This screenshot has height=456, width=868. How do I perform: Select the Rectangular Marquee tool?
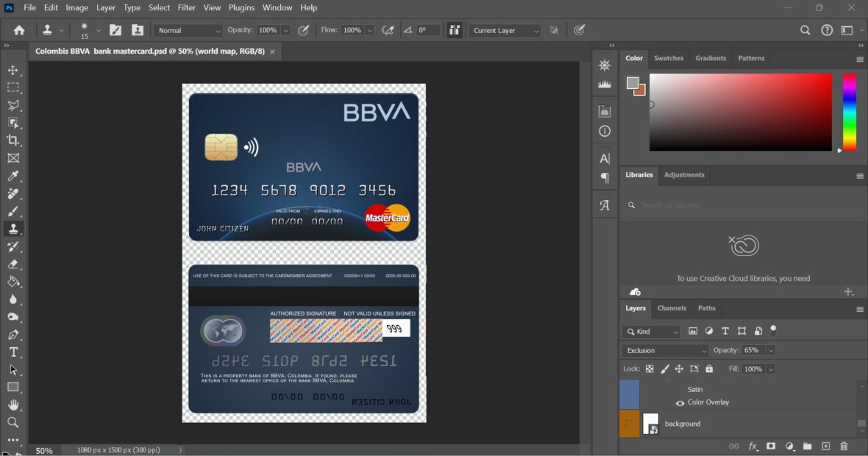(13, 88)
